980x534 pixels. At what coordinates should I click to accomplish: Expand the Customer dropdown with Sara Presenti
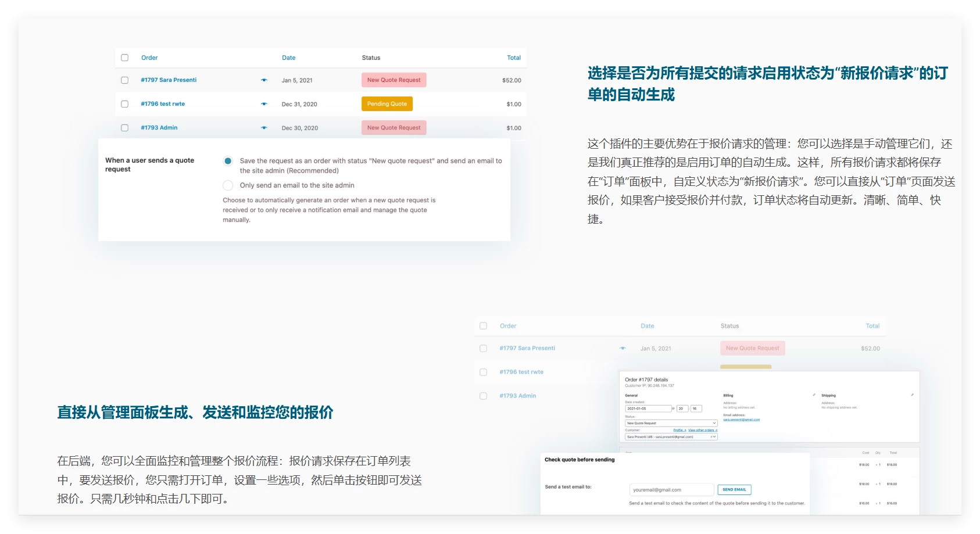click(671, 437)
